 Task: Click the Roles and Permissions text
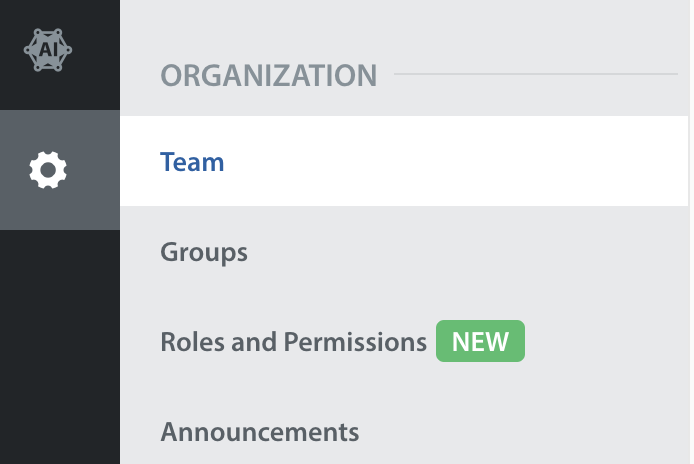click(293, 342)
